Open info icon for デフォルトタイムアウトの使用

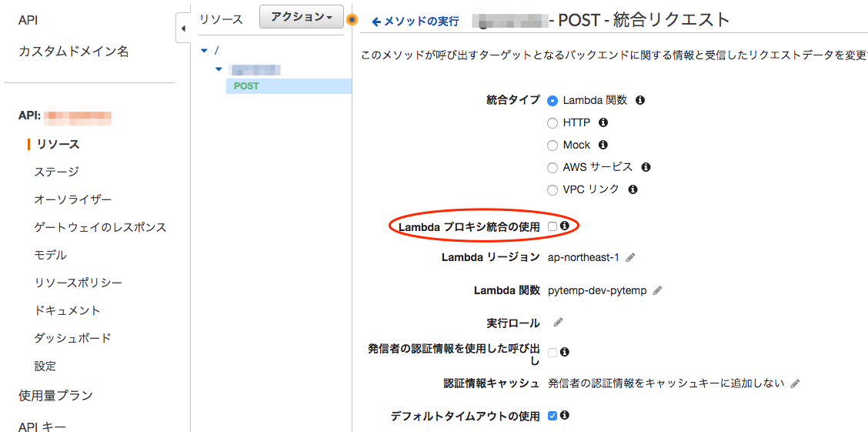tap(565, 414)
